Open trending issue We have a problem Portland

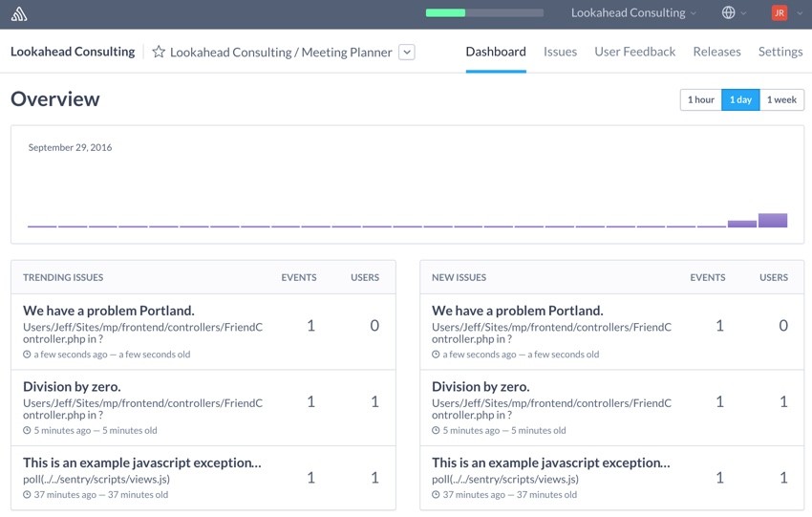pyautogui.click(x=109, y=311)
